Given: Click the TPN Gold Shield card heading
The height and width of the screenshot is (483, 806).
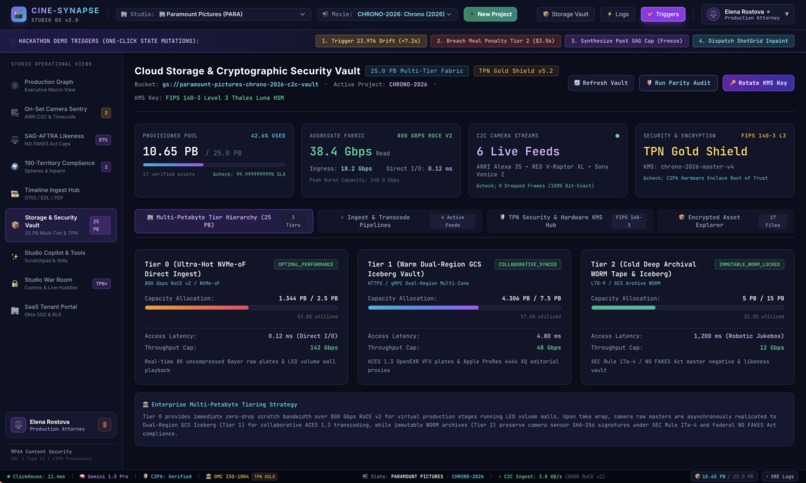Looking at the screenshot, I should [x=695, y=152].
